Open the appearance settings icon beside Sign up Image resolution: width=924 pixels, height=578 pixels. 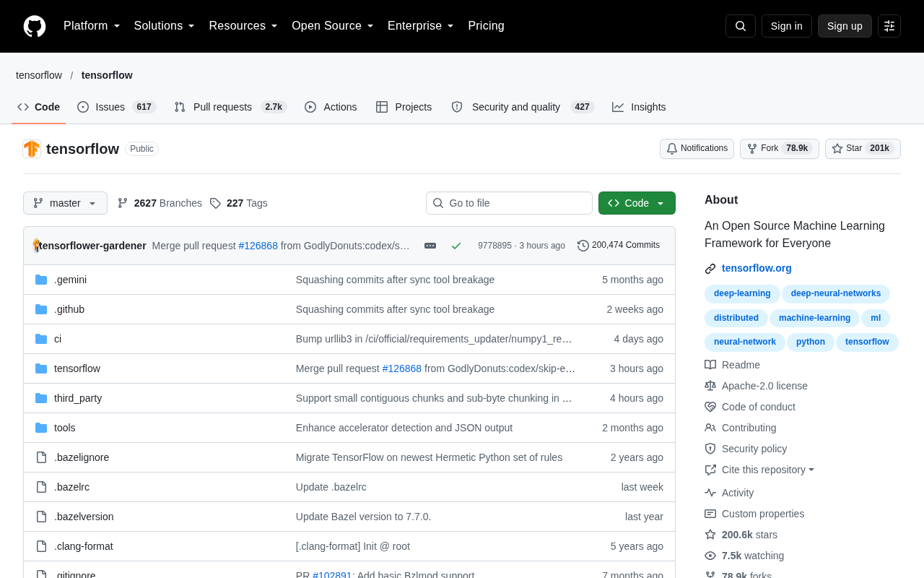[889, 26]
